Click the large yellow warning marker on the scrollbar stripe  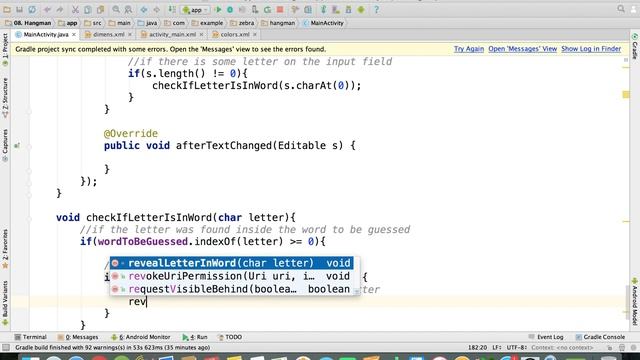pos(626,95)
